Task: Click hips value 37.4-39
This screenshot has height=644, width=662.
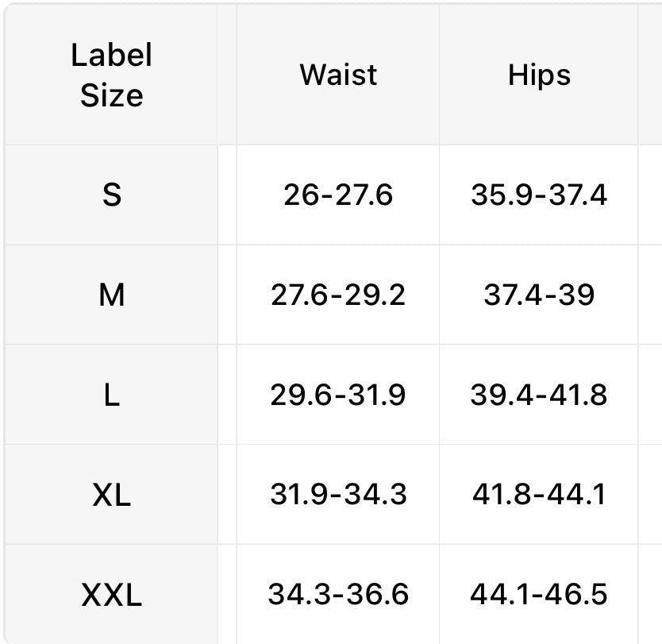Action: pos(539,295)
